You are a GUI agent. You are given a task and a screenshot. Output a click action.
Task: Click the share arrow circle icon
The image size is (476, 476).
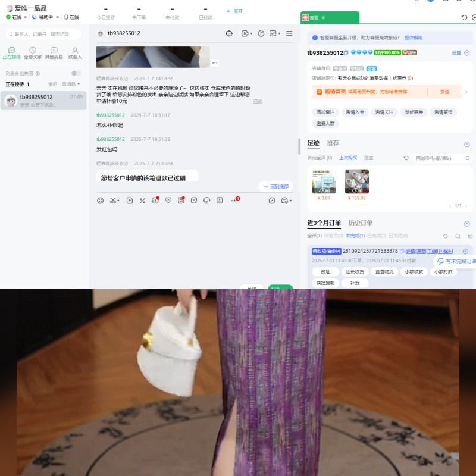pos(272,201)
